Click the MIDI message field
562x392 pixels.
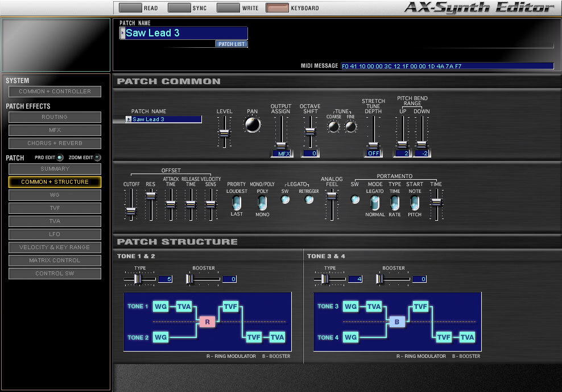pos(447,66)
